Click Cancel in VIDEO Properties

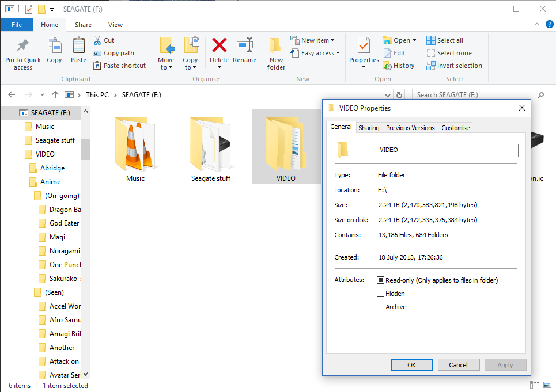pyautogui.click(x=459, y=365)
